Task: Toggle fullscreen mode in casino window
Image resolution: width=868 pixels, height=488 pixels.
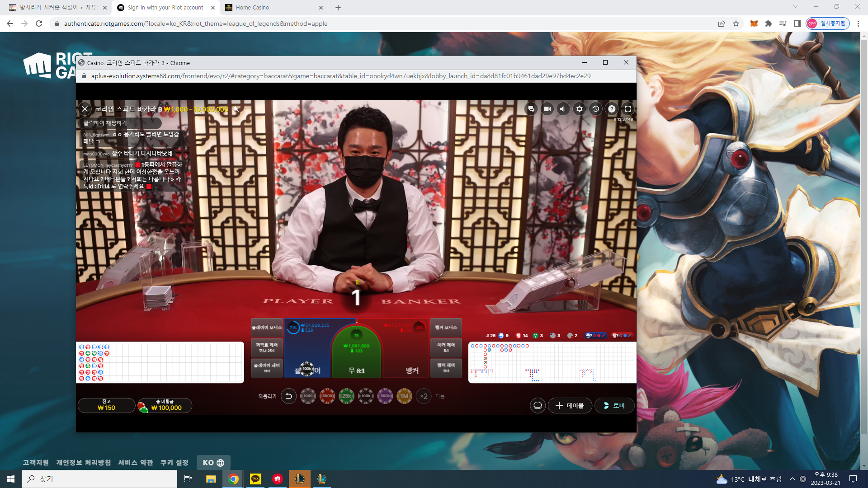Action: point(628,109)
